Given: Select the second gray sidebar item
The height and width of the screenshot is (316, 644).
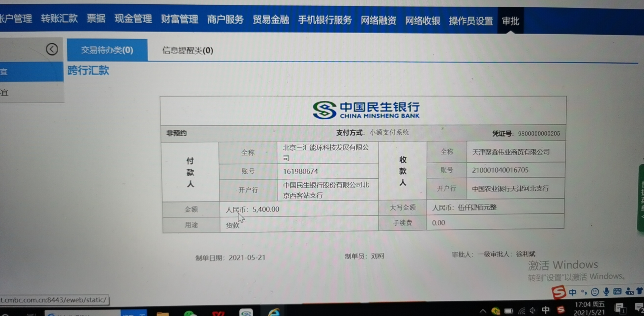Looking at the screenshot, I should [32, 92].
